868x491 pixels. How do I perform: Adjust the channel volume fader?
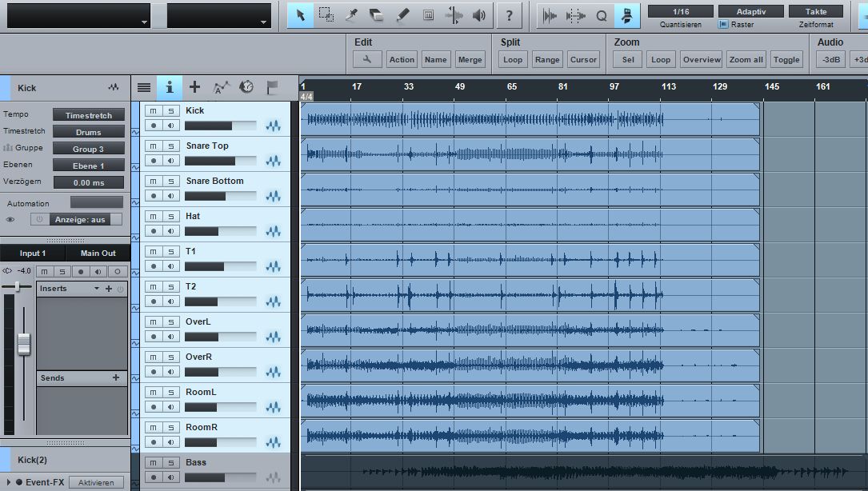tap(24, 345)
